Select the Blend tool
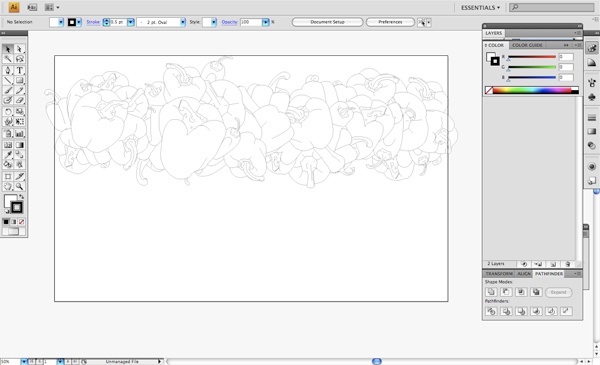 20,155
